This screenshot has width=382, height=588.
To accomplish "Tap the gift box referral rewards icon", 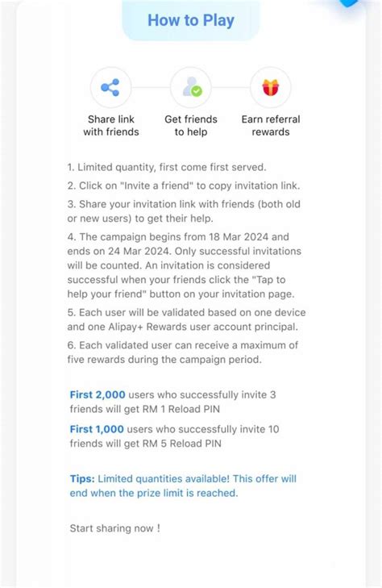I will (271, 87).
